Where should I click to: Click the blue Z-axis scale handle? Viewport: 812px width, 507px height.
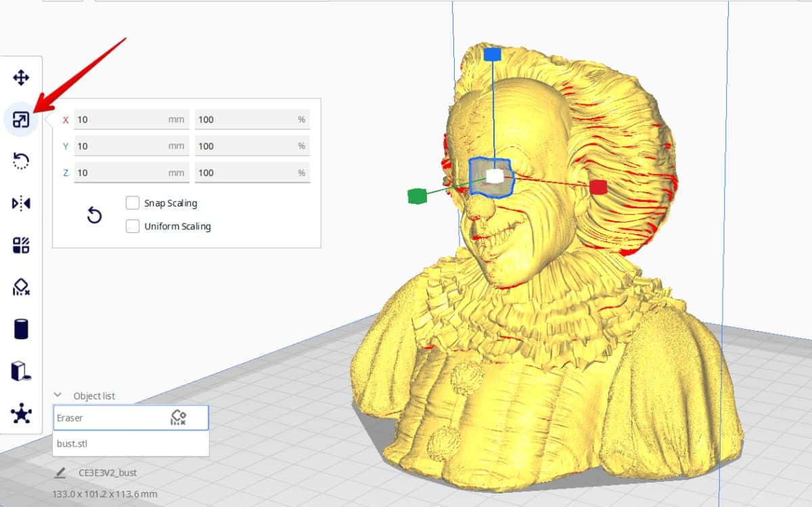pos(493,54)
